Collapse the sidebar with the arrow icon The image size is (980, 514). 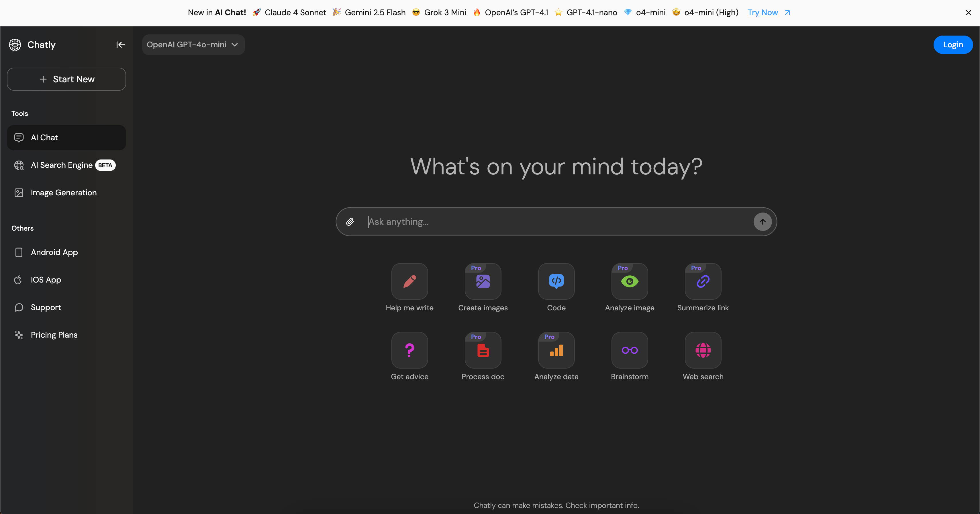pos(120,44)
